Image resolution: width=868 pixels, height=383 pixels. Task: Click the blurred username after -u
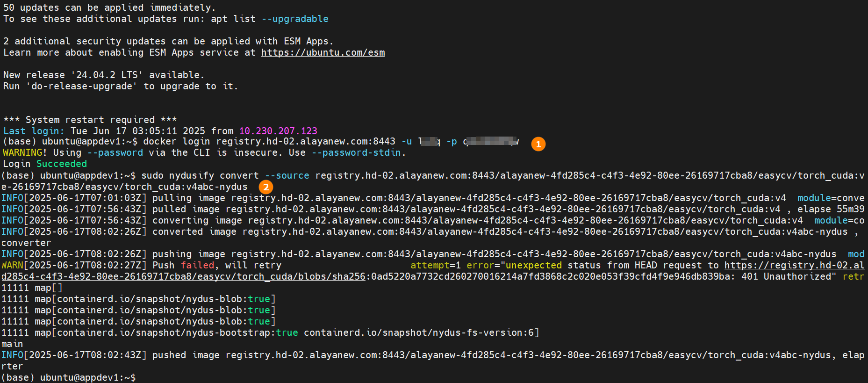[429, 142]
